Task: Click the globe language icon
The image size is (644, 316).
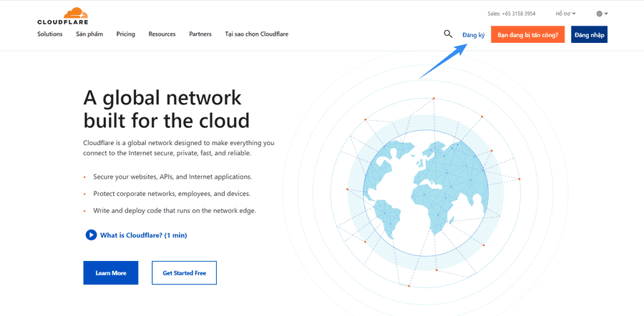Action: click(x=599, y=14)
